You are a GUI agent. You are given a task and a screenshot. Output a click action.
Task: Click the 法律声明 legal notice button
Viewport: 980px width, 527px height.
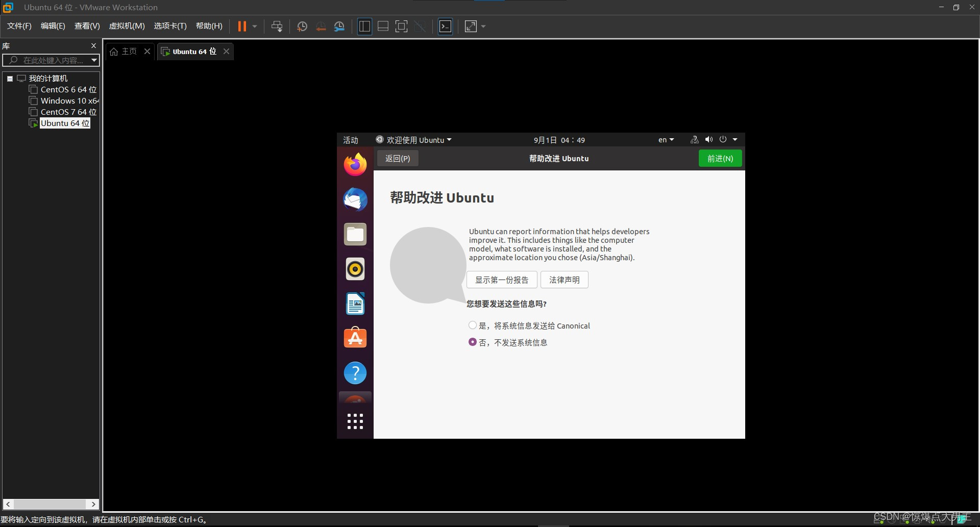click(x=565, y=280)
